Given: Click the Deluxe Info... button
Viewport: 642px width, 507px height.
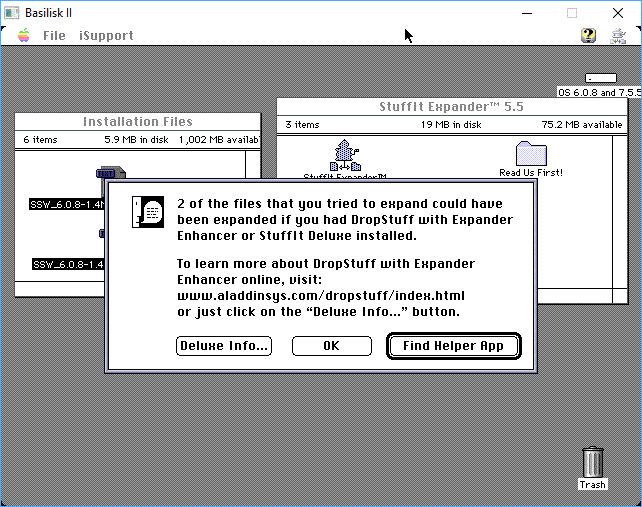Looking at the screenshot, I should click(x=224, y=346).
